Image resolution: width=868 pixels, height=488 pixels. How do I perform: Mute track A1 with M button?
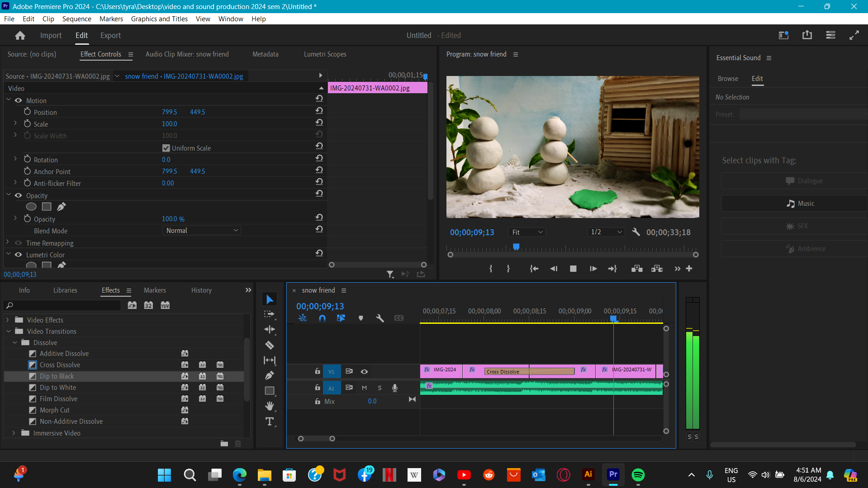(364, 388)
